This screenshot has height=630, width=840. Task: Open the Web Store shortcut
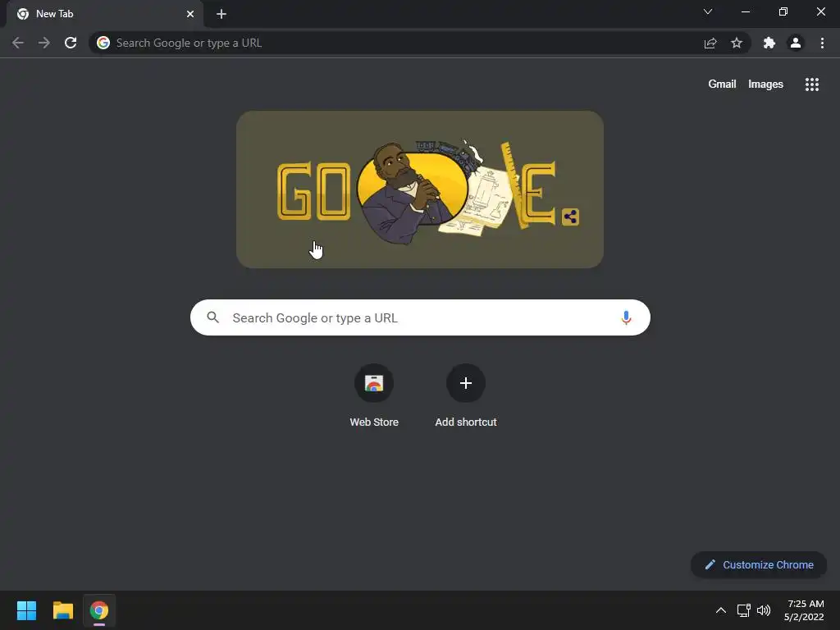click(x=374, y=396)
